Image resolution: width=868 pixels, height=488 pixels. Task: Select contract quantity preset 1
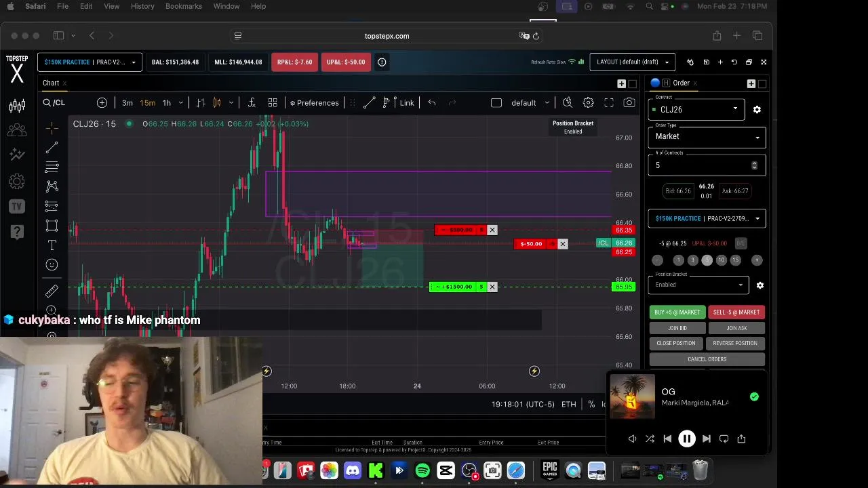(x=678, y=260)
